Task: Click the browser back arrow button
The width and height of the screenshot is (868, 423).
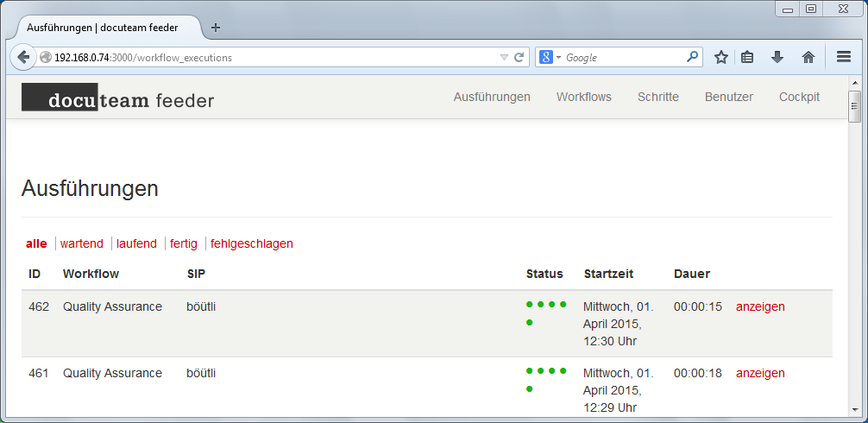Action: tap(23, 58)
